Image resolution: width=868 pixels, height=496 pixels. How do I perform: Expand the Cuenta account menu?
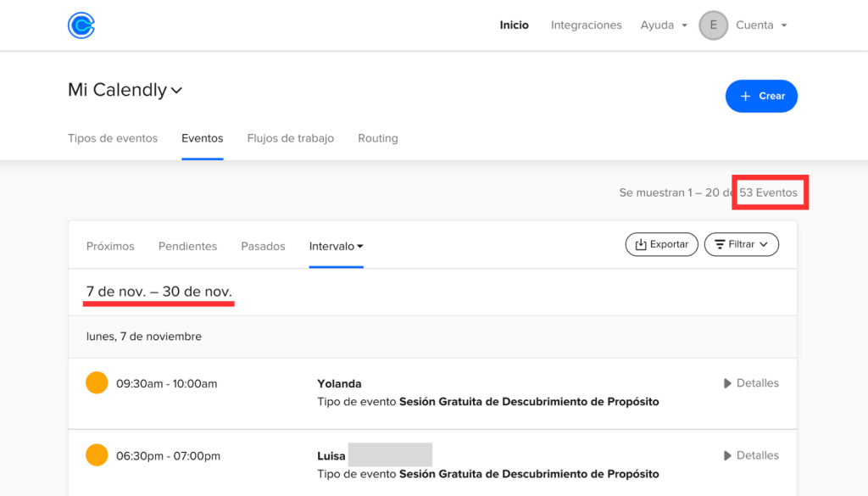(x=761, y=25)
